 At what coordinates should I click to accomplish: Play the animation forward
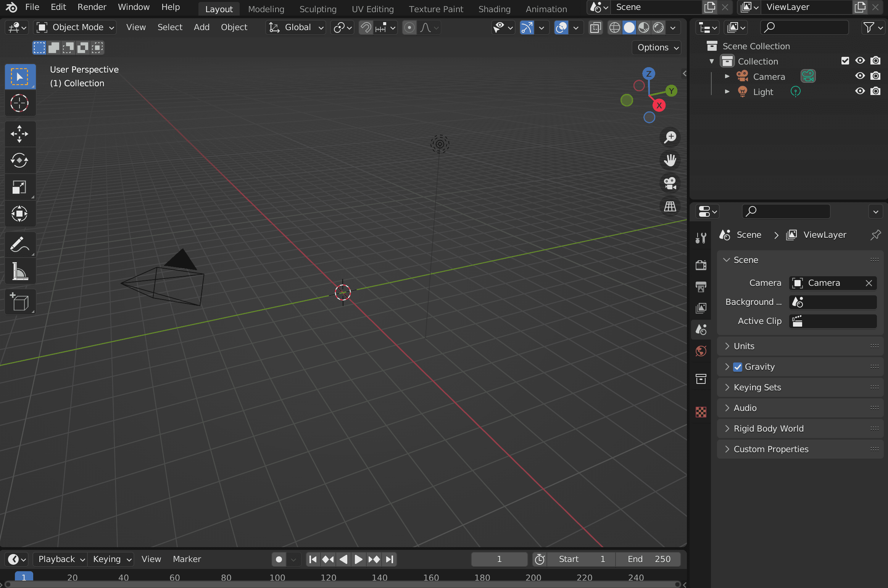[x=358, y=559]
